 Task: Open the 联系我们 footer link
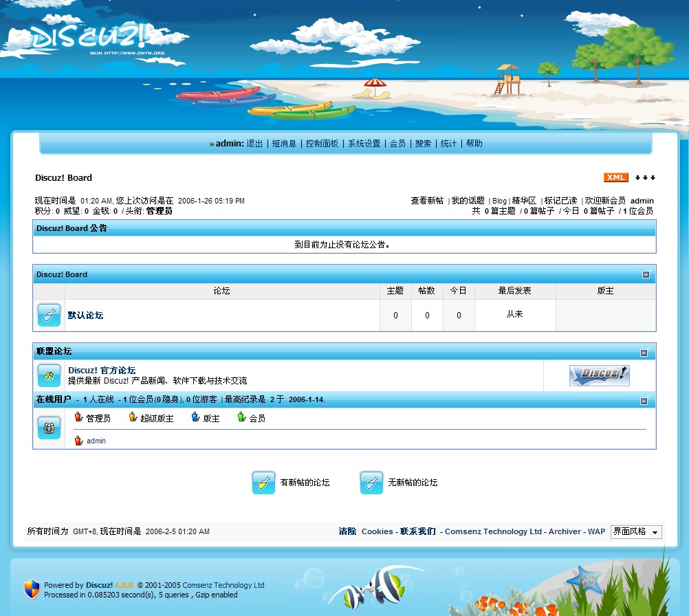point(418,531)
